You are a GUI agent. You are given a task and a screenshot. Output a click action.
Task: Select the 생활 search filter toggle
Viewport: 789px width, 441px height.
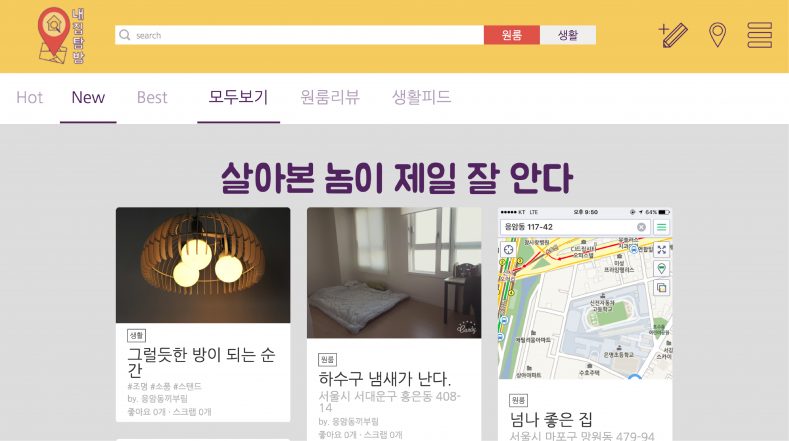click(568, 35)
